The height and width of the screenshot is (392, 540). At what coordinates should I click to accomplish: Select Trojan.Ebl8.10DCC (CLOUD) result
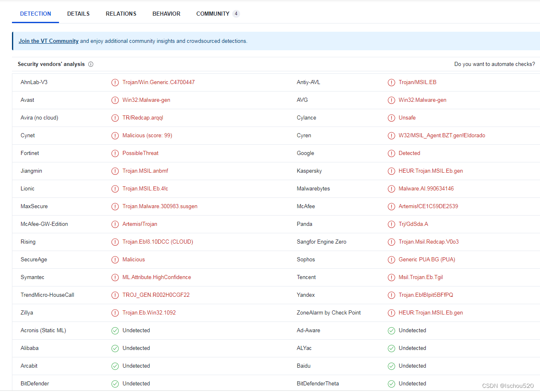[158, 242]
